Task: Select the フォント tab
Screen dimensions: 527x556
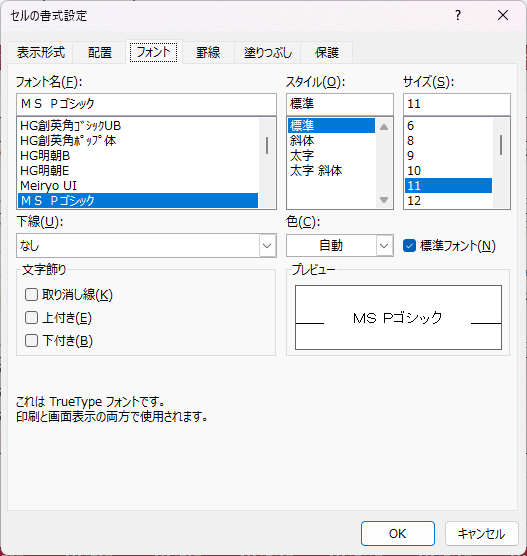Action: coord(154,52)
